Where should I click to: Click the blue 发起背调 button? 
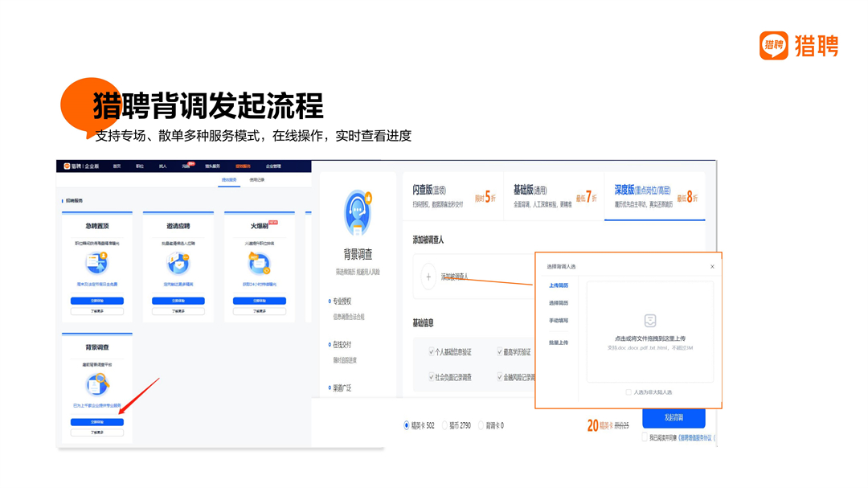point(674,418)
